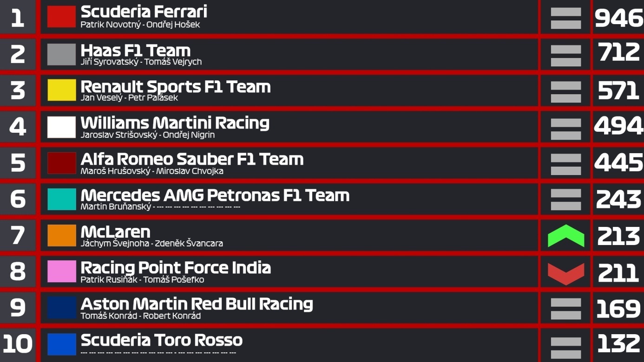Click the 445 points value for Alfa Romeo
Image resolution: width=644 pixels, height=362 pixels.
tap(618, 163)
